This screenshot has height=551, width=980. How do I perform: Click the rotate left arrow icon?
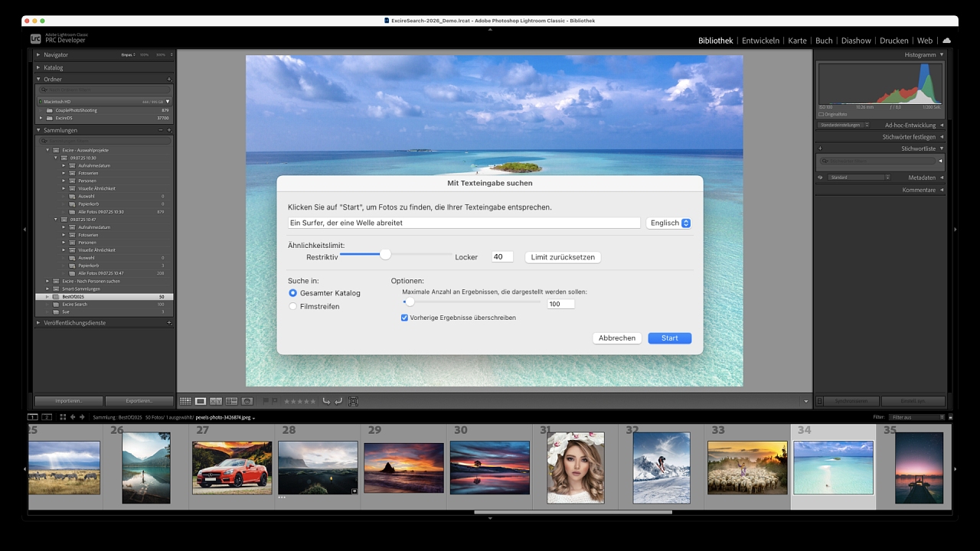tap(326, 401)
